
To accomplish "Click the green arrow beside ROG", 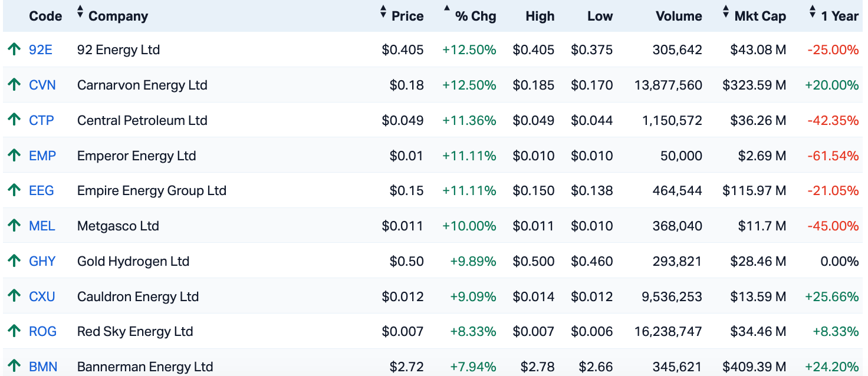I will click(x=14, y=331).
